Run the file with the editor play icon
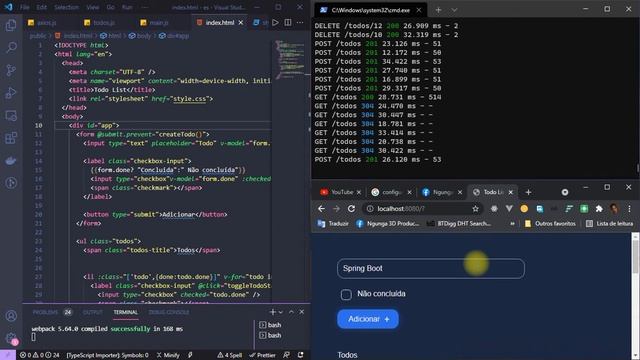The image size is (640, 360). point(276,22)
